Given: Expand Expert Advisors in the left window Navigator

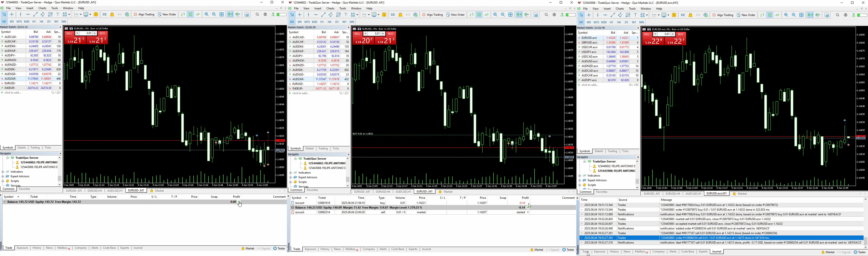Looking at the screenshot, I should point(3,176).
